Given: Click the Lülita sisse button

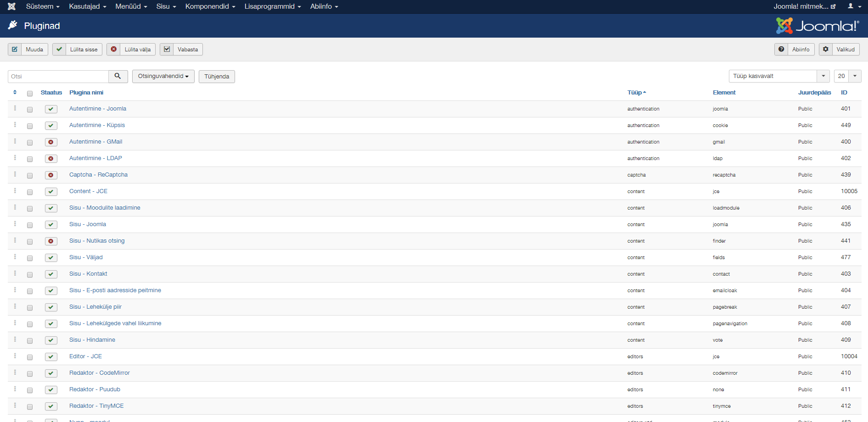Looking at the screenshot, I should pyautogui.click(x=77, y=50).
